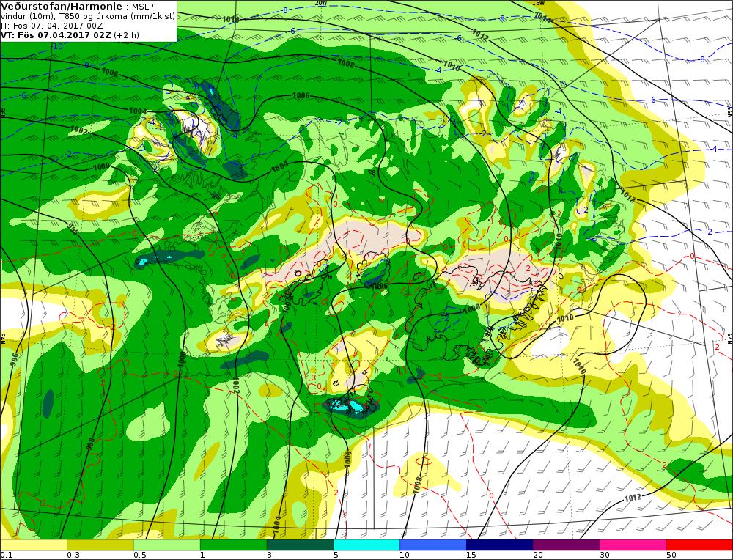
Task: Select the red 50+ legend swatch
Action: click(699, 545)
